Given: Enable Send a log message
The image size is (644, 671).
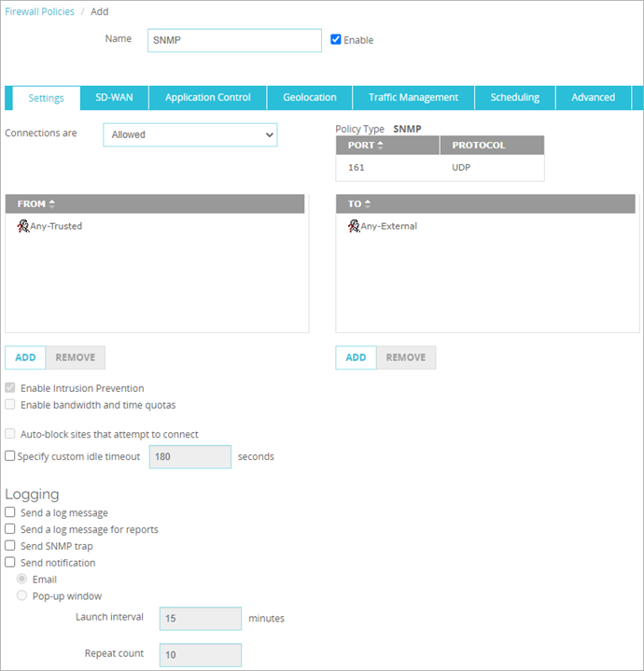Looking at the screenshot, I should (x=10, y=512).
